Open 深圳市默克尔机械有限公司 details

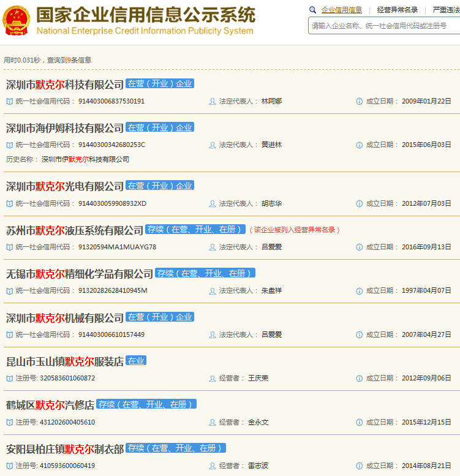coord(65,318)
